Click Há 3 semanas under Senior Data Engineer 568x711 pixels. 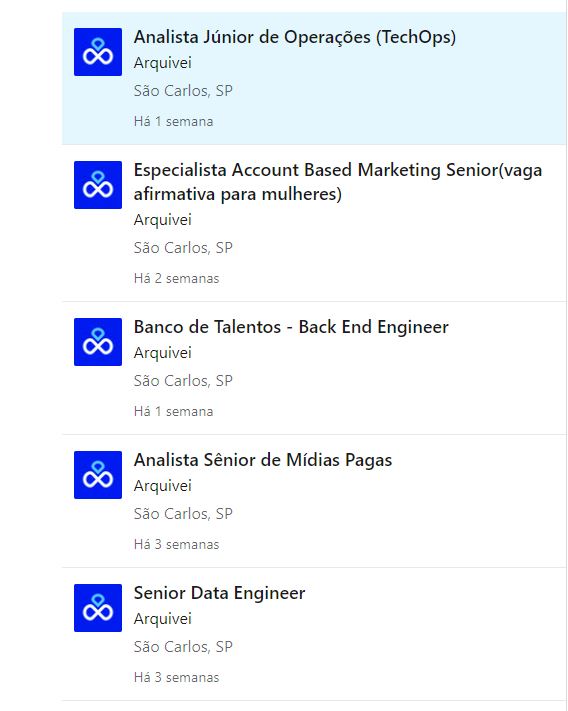(176, 677)
